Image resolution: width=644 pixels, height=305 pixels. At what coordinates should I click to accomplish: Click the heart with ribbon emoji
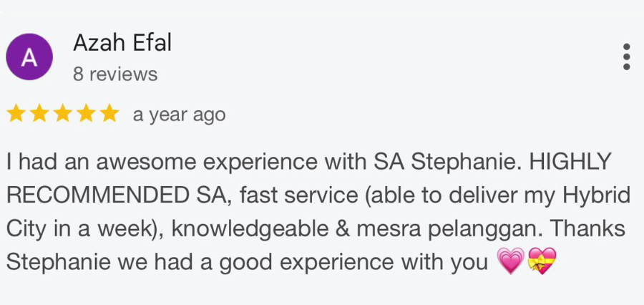coord(542,262)
